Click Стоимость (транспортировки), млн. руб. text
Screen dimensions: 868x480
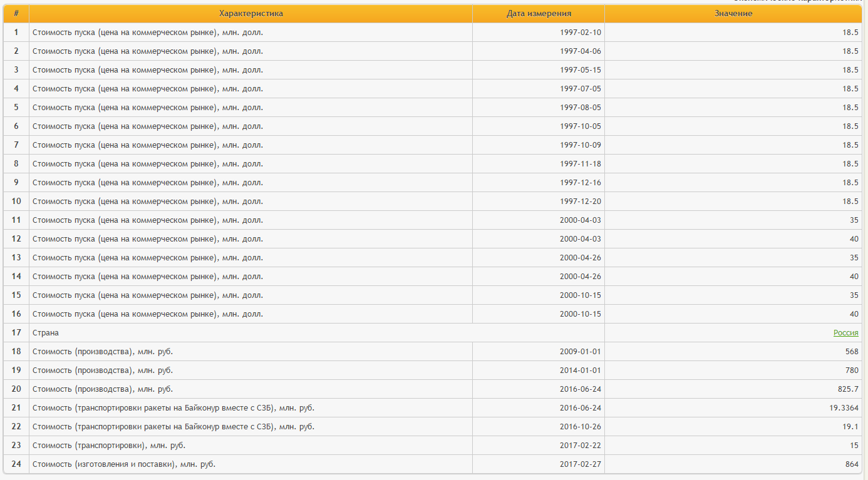tap(109, 446)
